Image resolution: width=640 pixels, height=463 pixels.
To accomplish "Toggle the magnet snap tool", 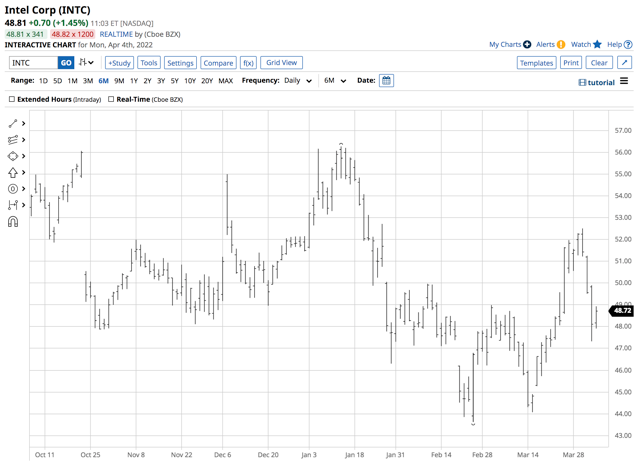I will pyautogui.click(x=13, y=222).
